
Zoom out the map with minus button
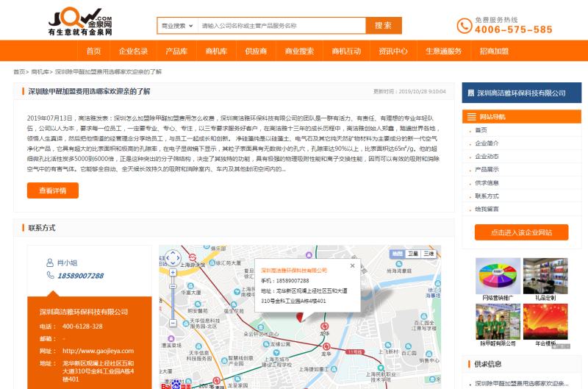173,323
